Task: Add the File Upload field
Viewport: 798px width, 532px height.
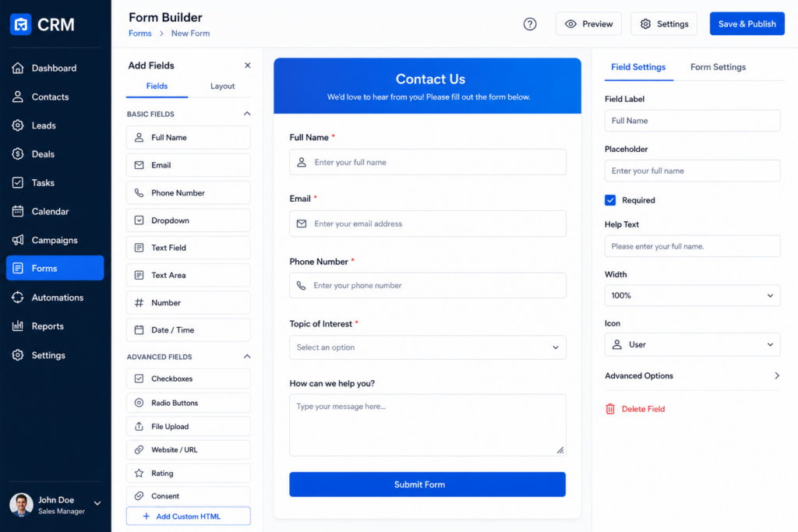Action: click(x=189, y=426)
